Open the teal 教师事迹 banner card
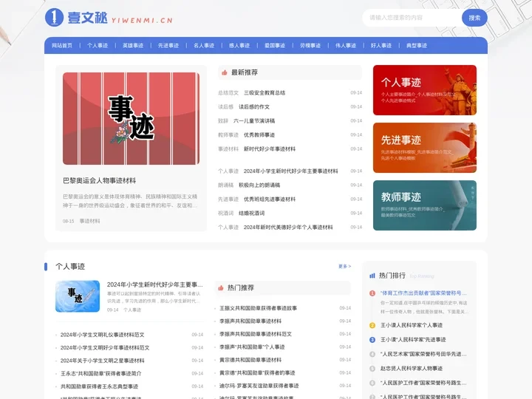Image resolution: width=532 pixels, height=399 pixels. [x=425, y=205]
